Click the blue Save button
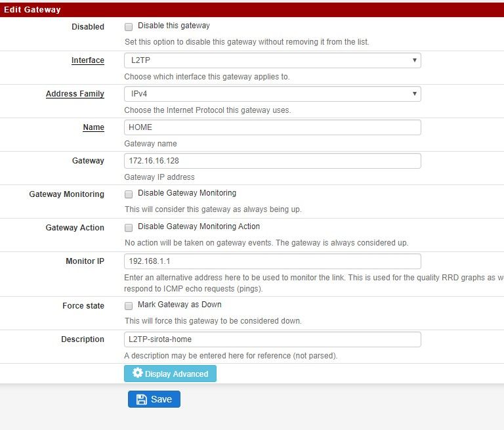This screenshot has width=504, height=430. coord(154,399)
